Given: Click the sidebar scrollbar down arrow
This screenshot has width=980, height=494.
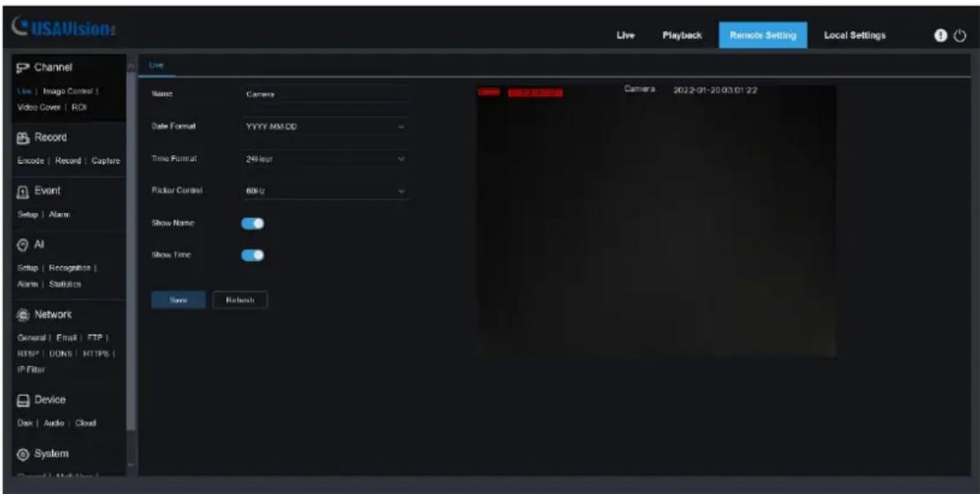Looking at the screenshot, I should click(131, 465).
